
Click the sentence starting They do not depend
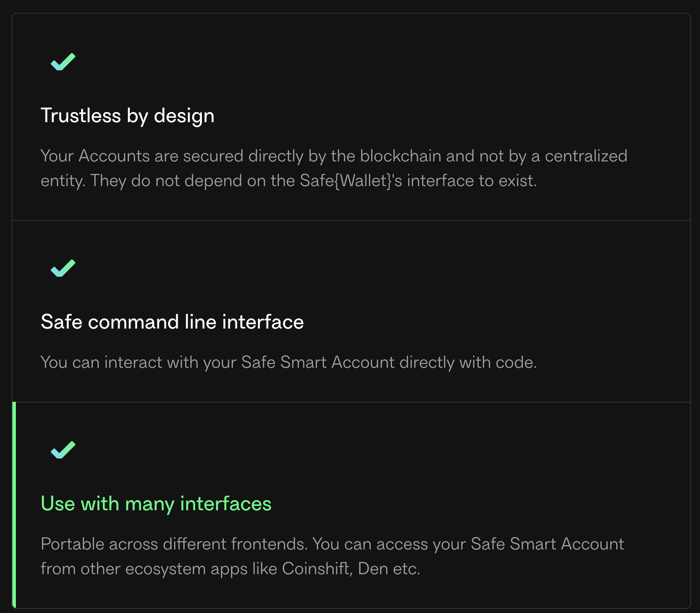tap(313, 181)
